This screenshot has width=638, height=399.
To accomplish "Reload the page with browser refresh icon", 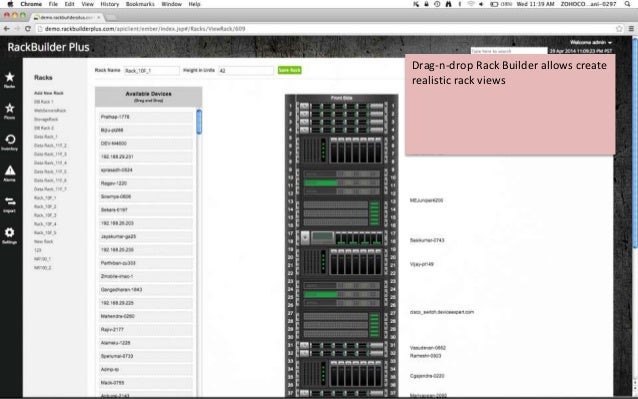I will [x=28, y=29].
